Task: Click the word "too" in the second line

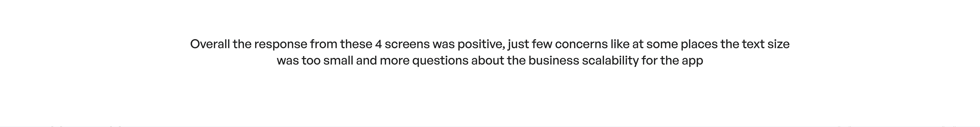Action: (311, 61)
